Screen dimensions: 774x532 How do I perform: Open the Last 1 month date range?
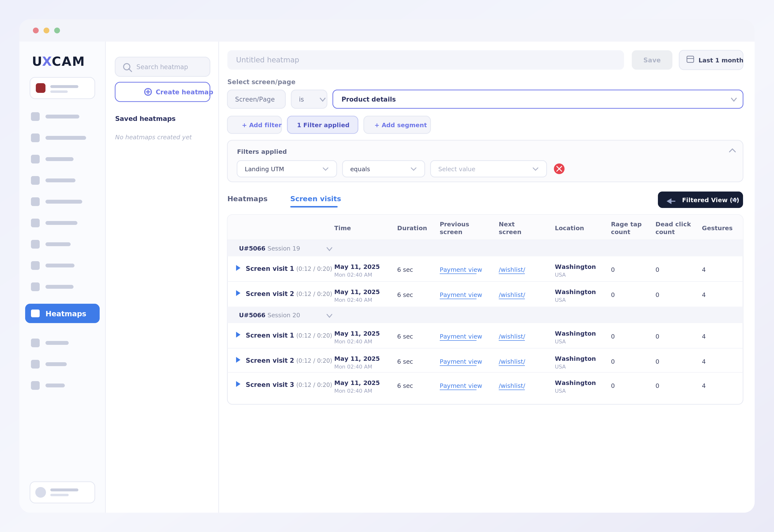tap(711, 60)
